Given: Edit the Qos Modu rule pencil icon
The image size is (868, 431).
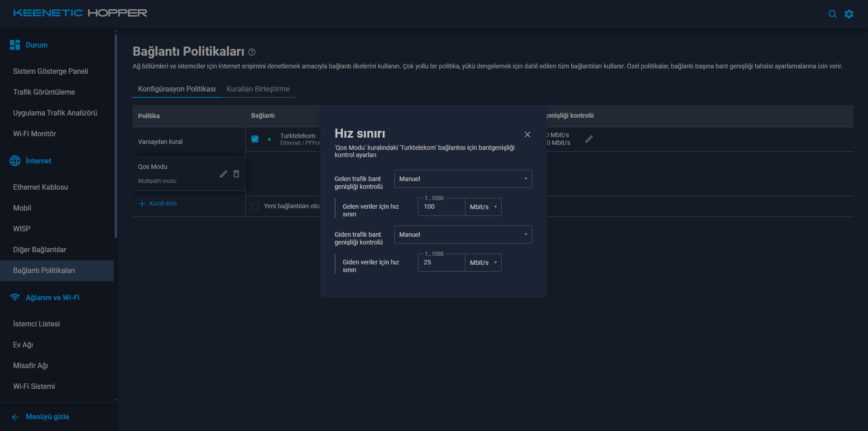Looking at the screenshot, I should [x=224, y=174].
